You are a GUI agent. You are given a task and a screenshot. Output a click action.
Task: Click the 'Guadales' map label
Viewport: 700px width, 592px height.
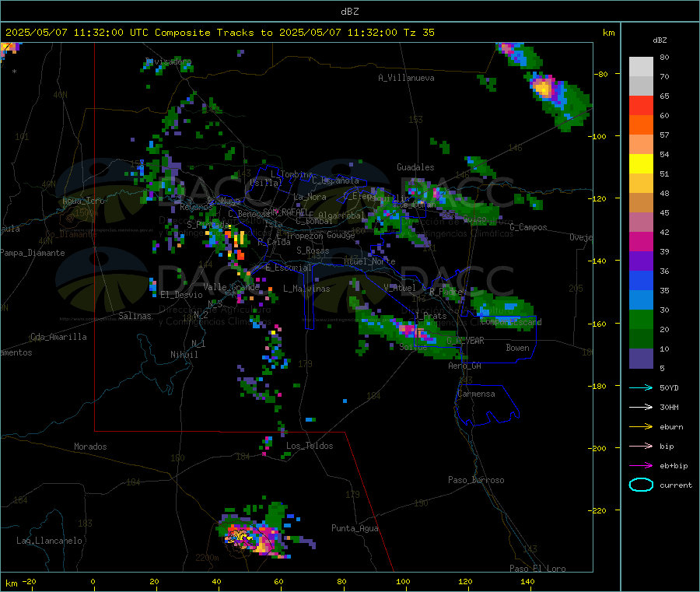[x=415, y=167]
